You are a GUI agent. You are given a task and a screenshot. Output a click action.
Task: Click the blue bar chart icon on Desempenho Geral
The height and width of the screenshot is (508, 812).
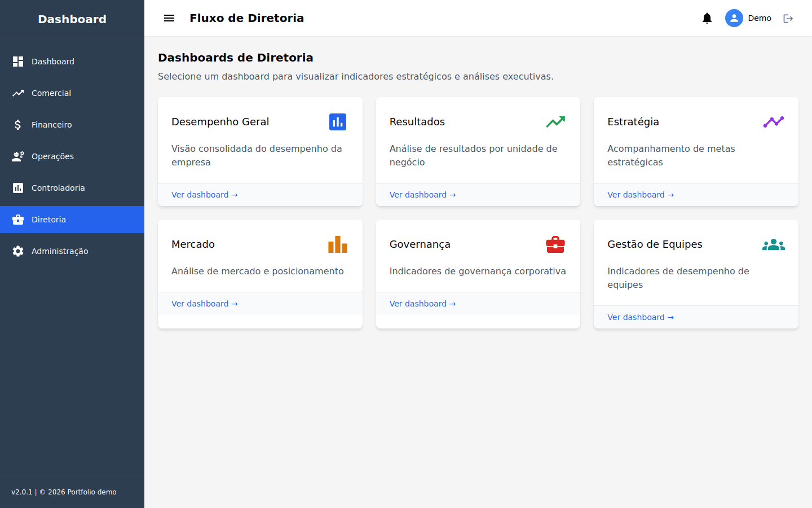pos(338,122)
